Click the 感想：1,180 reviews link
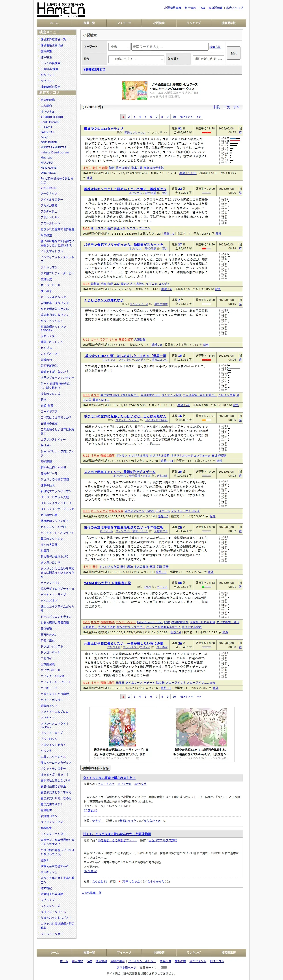This screenshot has height=980, width=283. tap(188, 173)
